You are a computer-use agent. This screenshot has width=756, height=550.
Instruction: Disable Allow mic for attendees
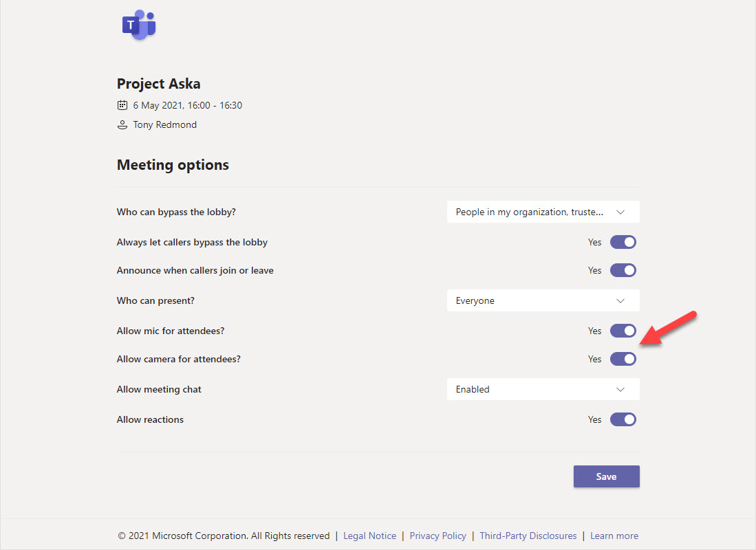623,331
